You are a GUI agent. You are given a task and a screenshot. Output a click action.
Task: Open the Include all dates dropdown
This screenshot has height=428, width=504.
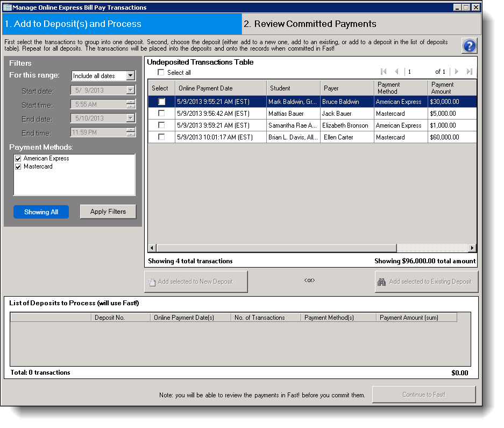click(130, 76)
